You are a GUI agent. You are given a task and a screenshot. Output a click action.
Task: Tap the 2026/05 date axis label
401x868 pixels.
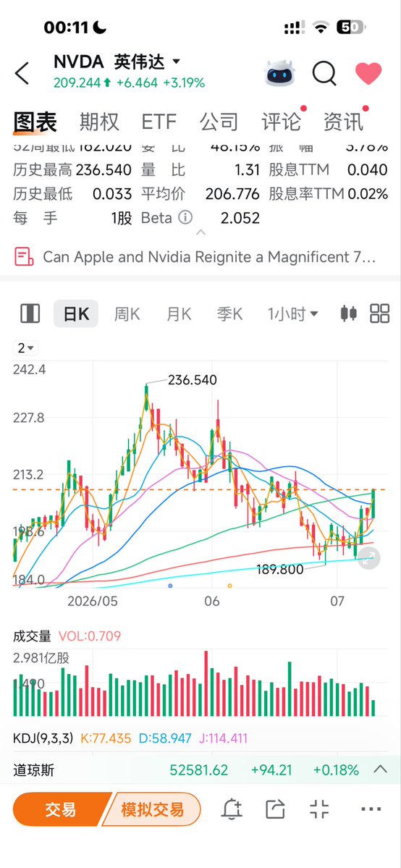pos(93,601)
